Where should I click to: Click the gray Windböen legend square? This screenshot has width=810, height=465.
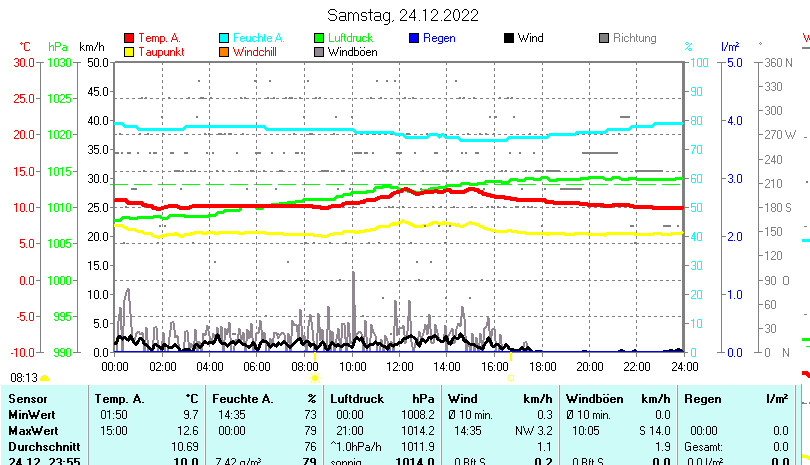320,52
